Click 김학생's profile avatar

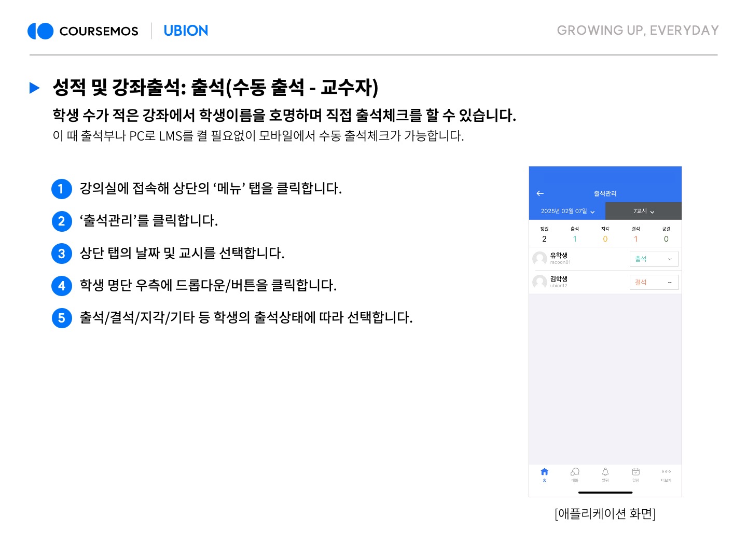pyautogui.click(x=539, y=282)
